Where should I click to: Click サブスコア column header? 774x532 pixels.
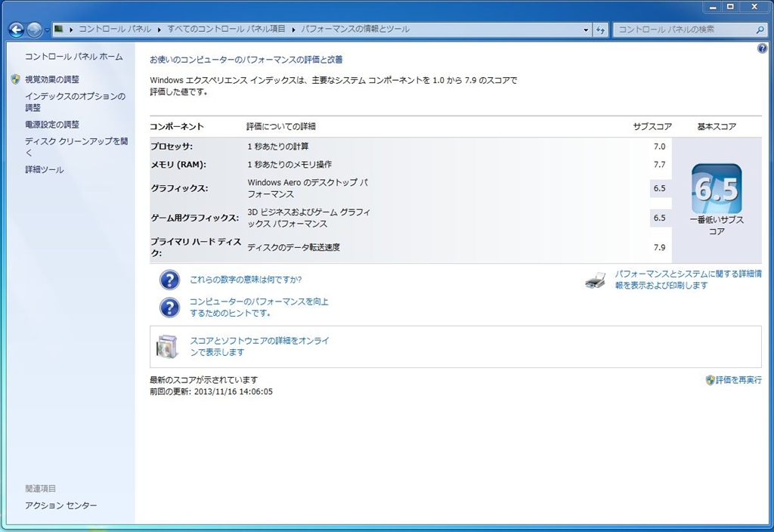652,127
